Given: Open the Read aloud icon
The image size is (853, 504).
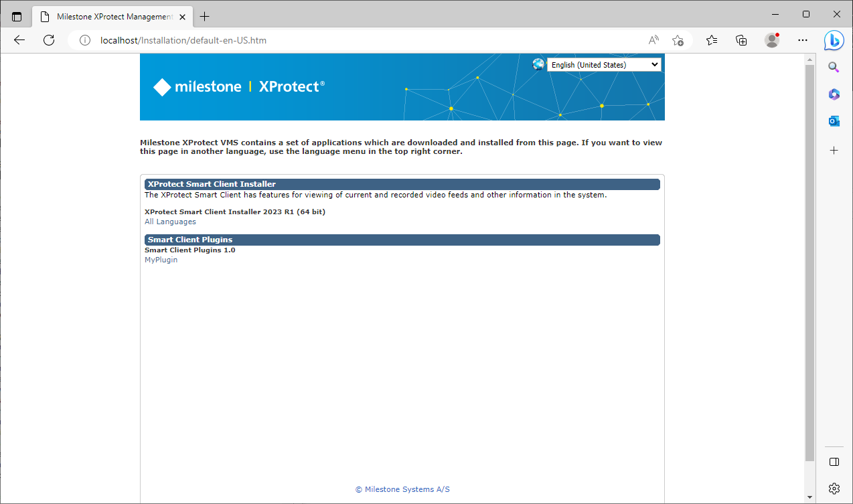Looking at the screenshot, I should click(x=654, y=40).
